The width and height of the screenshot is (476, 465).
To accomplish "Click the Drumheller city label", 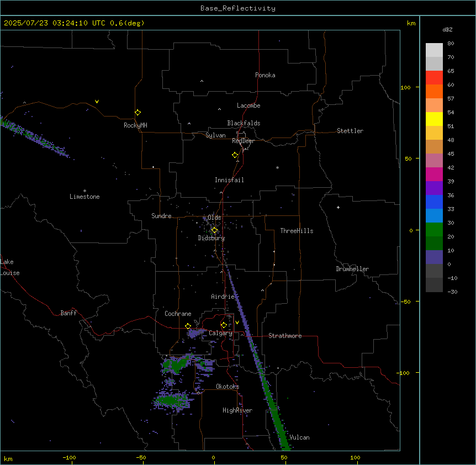I will 352,269.
